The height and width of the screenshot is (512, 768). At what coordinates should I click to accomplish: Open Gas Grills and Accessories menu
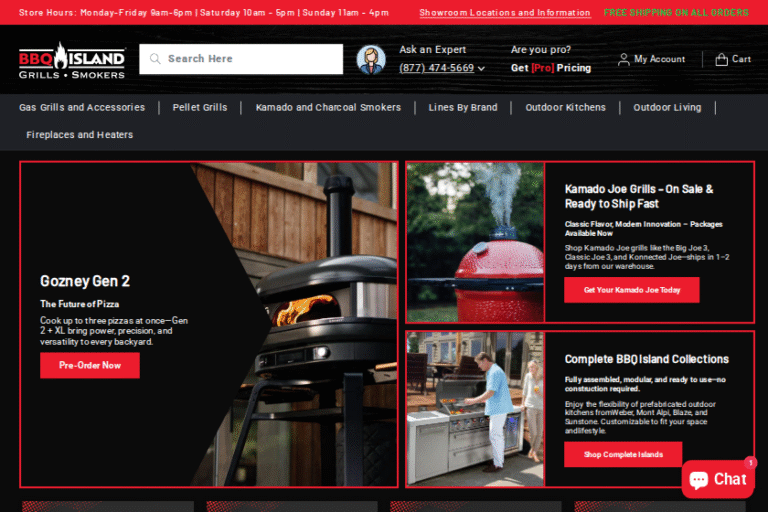click(x=82, y=107)
